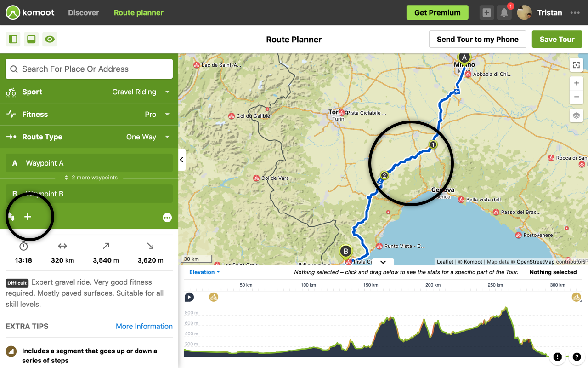Click the Difficult badge
This screenshot has width=588, height=368.
point(17,283)
